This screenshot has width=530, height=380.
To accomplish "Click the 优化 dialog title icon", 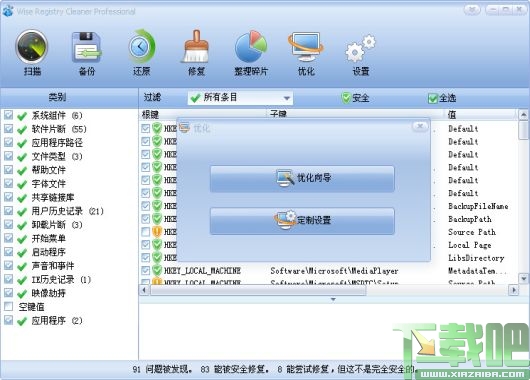I will tap(184, 128).
